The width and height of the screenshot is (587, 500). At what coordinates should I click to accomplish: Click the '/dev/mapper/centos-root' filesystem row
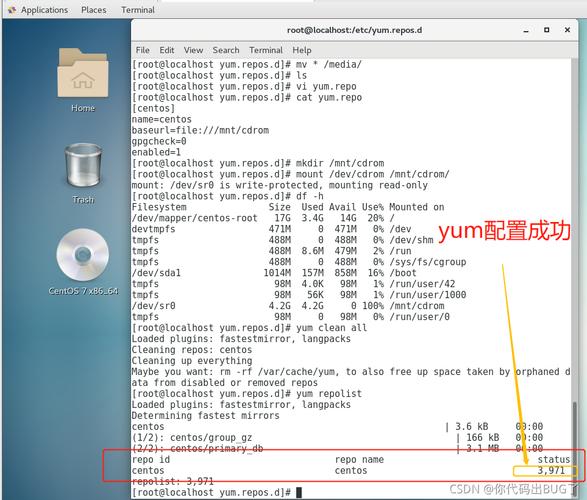pos(263,218)
